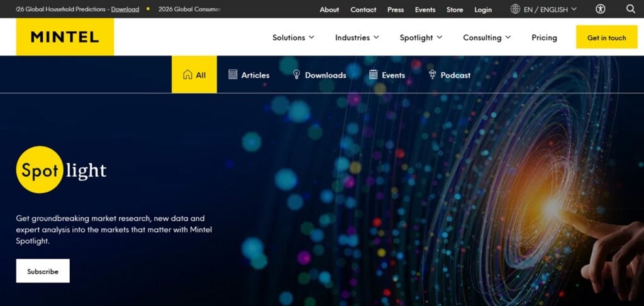Screen dimensions: 644x306
Task: Open the EN / ENGLISH language selector
Action: point(543,9)
